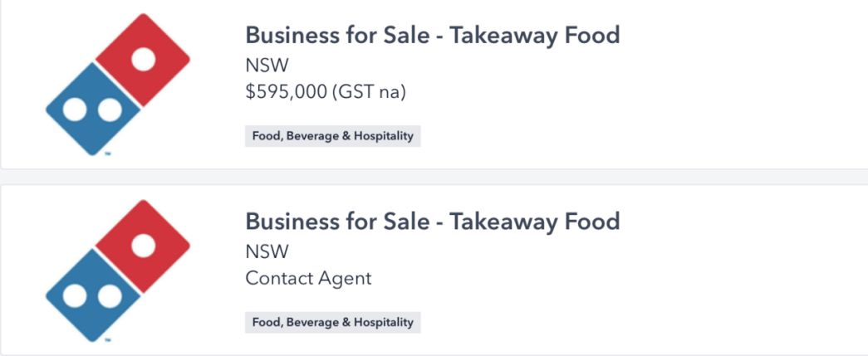Select the Food, Beverage & Hospitality tag under Contact Agent

[x=333, y=322]
